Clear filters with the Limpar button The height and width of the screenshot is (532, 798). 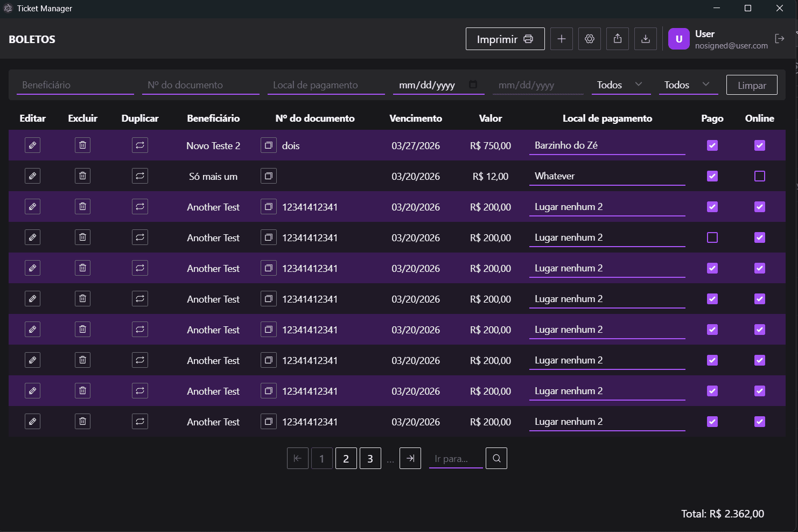click(x=752, y=85)
